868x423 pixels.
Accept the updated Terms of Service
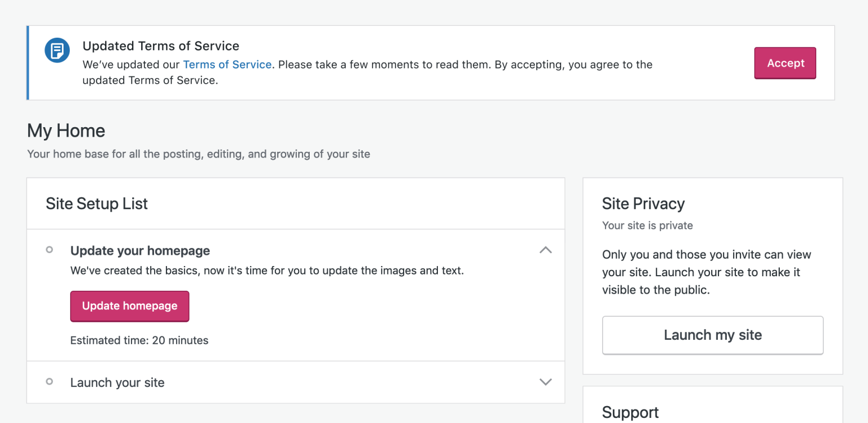click(785, 63)
